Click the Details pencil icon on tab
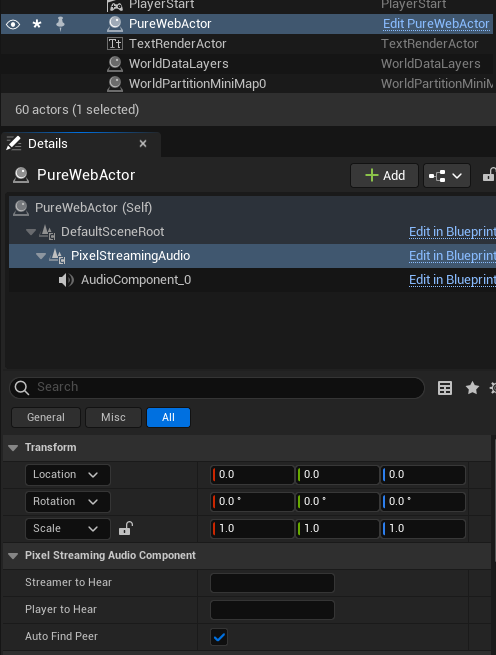496x655 pixels. point(14,143)
